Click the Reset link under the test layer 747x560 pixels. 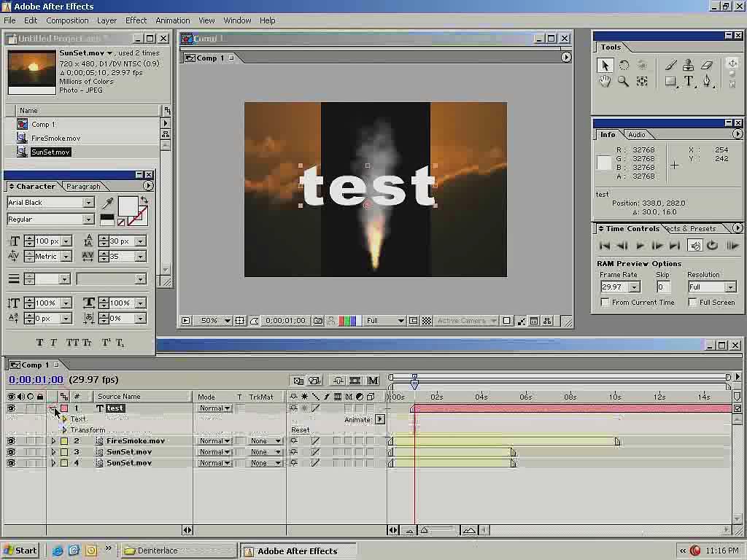click(x=300, y=430)
